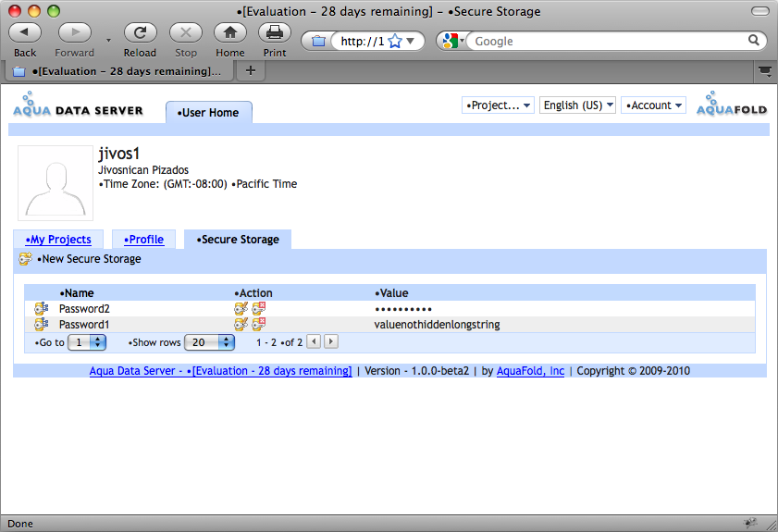Open the My Projects tab
The width and height of the screenshot is (778, 532).
(x=58, y=240)
